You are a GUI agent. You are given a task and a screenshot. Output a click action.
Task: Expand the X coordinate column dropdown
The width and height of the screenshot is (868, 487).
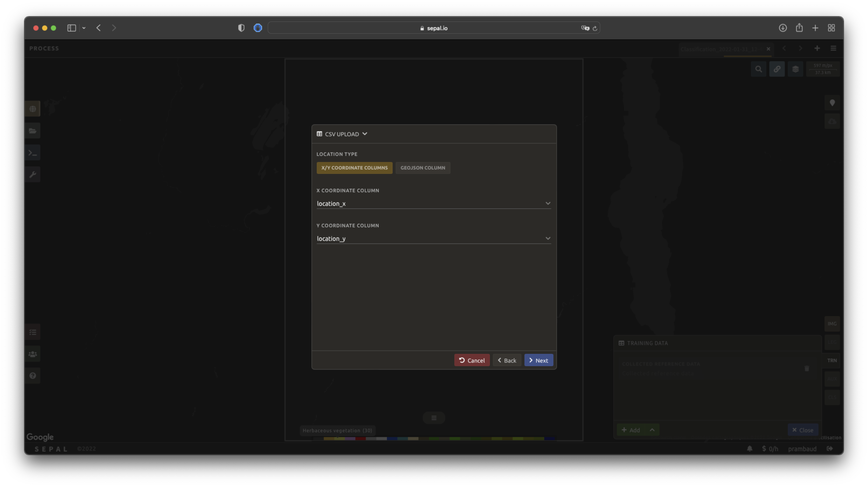[547, 203]
